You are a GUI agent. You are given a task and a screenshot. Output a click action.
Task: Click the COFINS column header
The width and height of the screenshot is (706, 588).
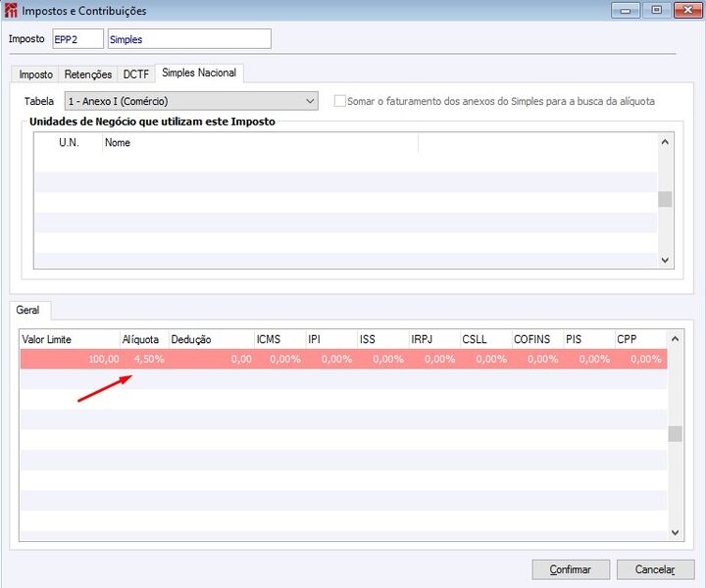(x=537, y=339)
